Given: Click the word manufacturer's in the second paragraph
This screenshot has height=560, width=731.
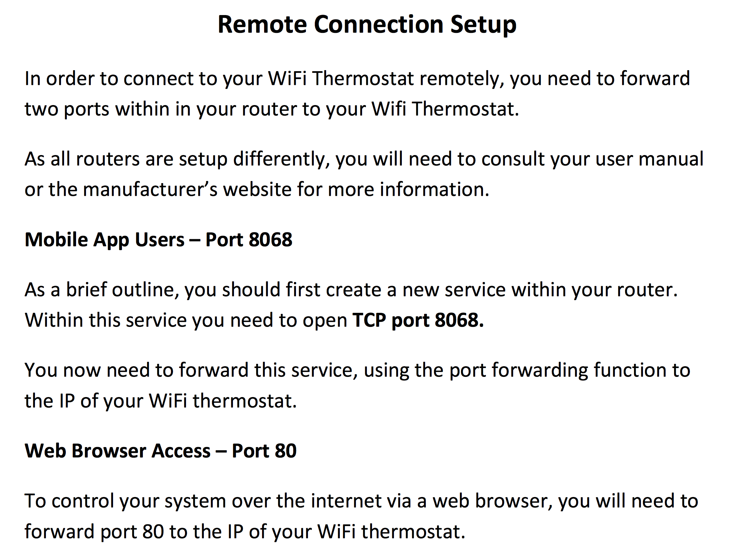Looking at the screenshot, I should point(150,190).
